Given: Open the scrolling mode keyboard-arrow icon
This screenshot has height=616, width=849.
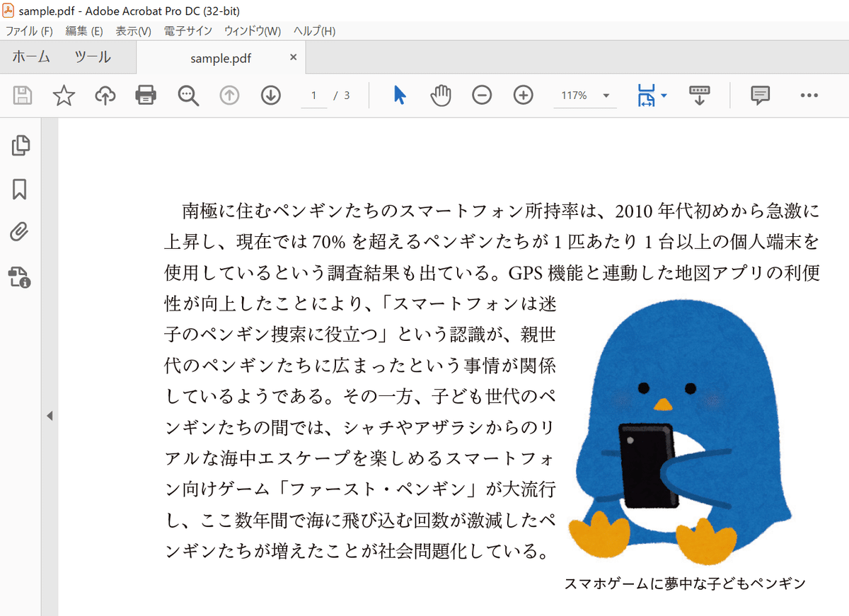Looking at the screenshot, I should pos(699,95).
